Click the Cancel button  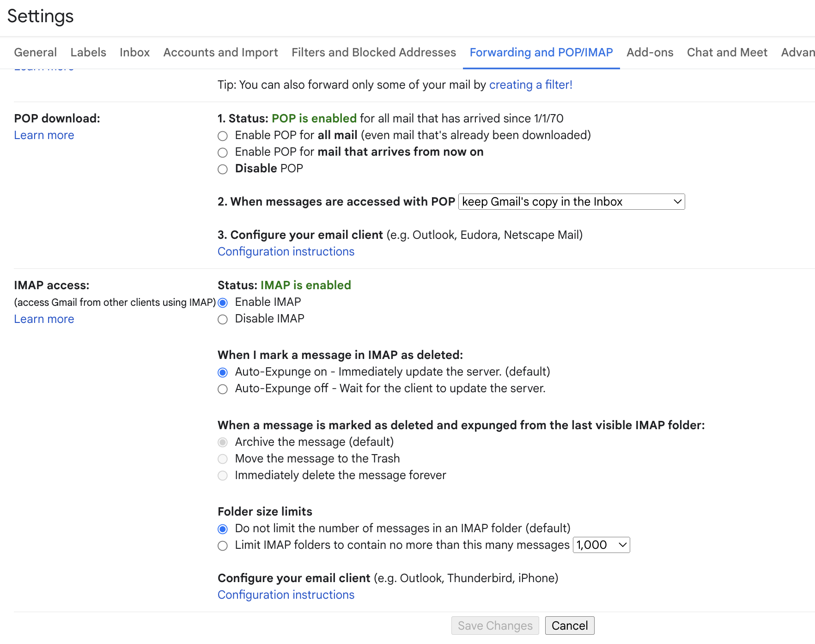569,626
